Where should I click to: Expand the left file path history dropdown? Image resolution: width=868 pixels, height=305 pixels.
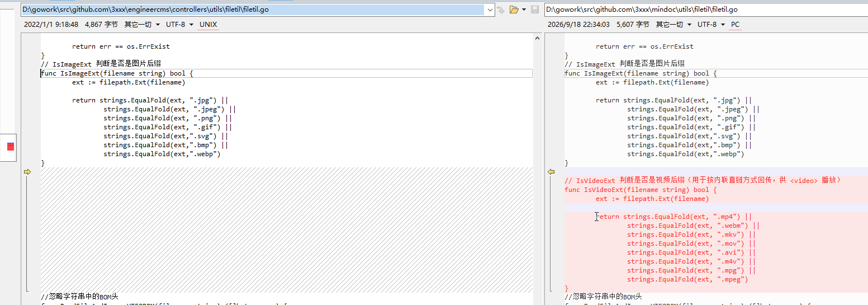point(490,10)
